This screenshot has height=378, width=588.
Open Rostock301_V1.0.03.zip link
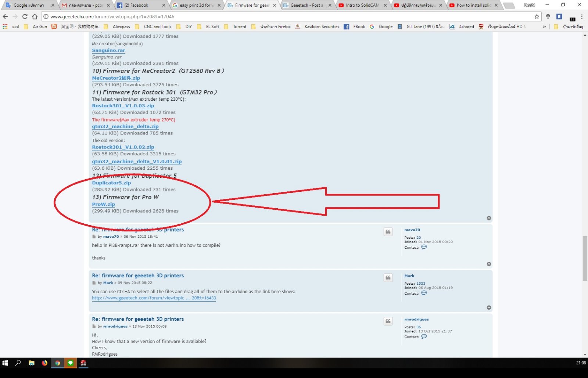[123, 106]
